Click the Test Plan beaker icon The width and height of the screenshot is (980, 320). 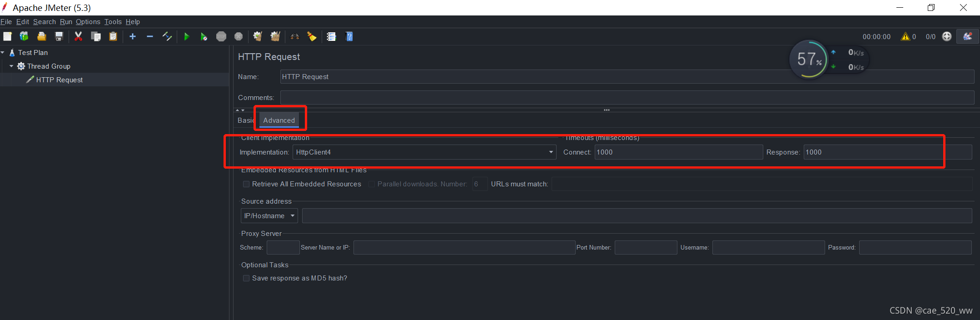click(x=12, y=53)
